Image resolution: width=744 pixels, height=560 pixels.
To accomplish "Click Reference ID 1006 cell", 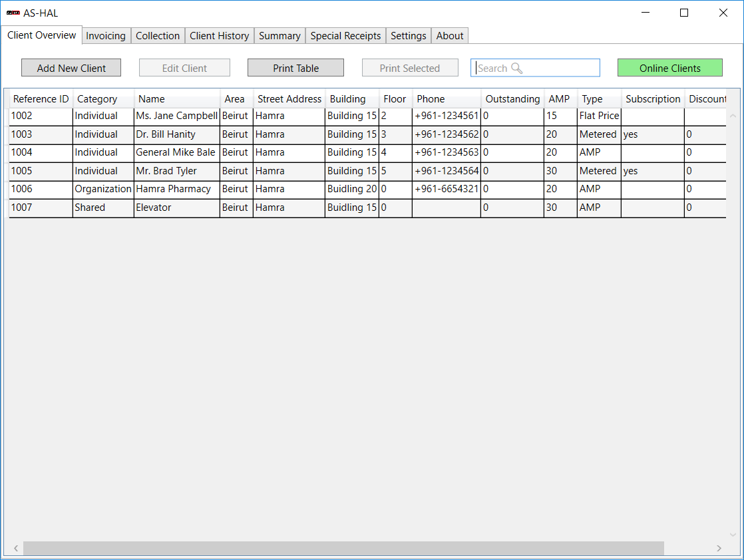I will 41,189.
